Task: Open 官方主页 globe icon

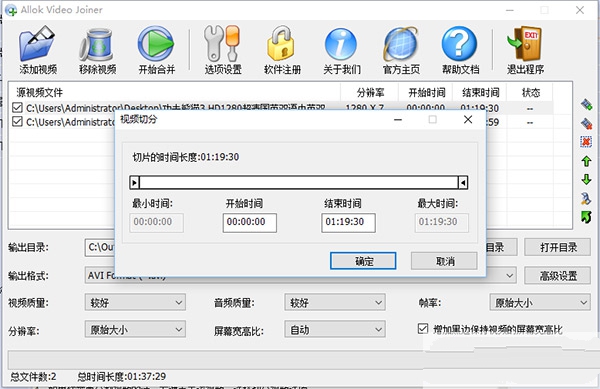Action: 401,44
